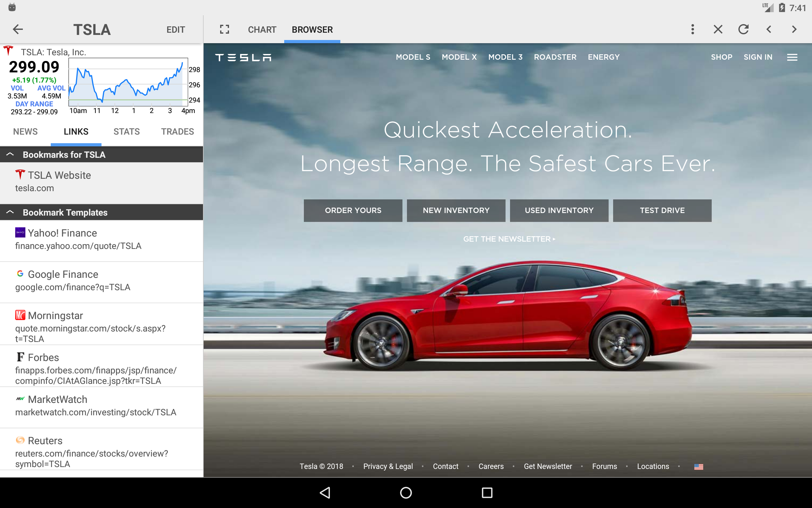Switch to the NEWS tab

pos(25,132)
